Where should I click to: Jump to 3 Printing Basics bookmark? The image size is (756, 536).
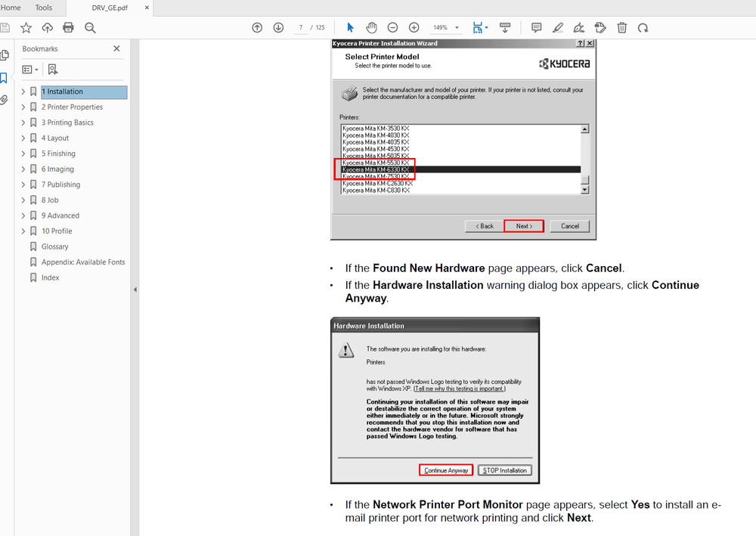[67, 122]
